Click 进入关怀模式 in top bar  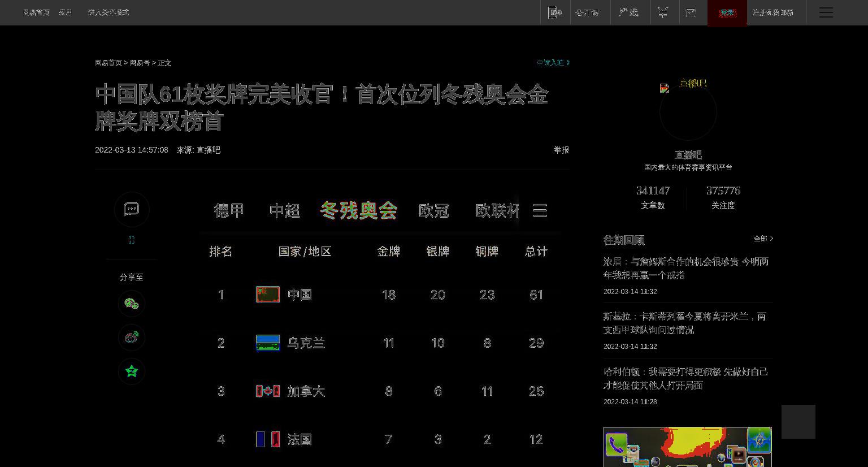[x=108, y=12]
